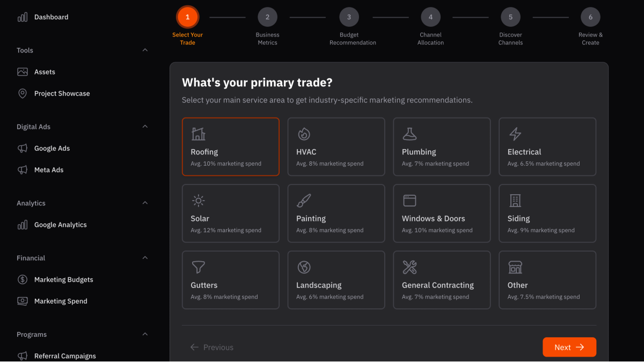
Task: Click the Marketing Spend cash icon
Action: (x=23, y=301)
